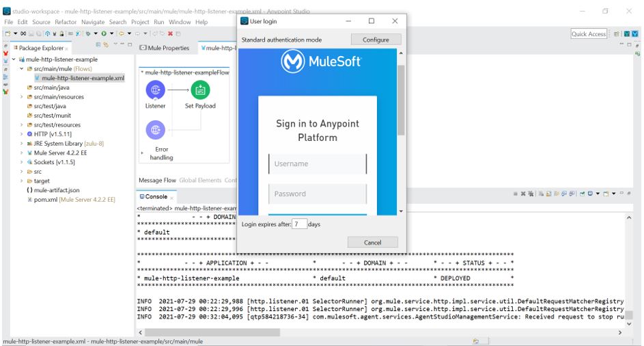This screenshot has height=346, width=644.
Task: Collapse the src/main/mule folder
Action: 21,68
